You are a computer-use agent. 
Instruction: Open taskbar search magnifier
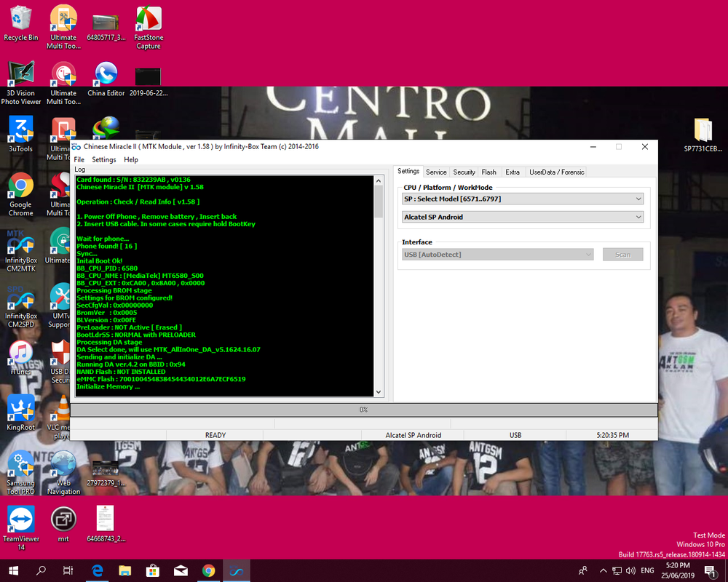[x=41, y=570]
